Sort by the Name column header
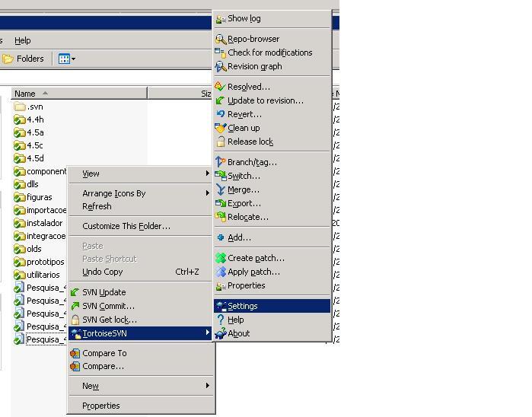Screen dimensions: 532x417 click(79, 94)
